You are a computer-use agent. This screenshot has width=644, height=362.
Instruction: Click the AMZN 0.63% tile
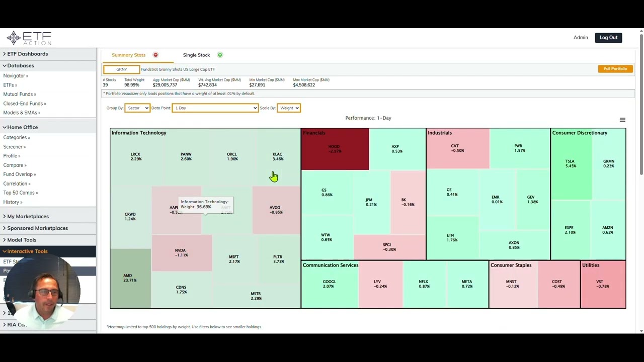pos(608,230)
